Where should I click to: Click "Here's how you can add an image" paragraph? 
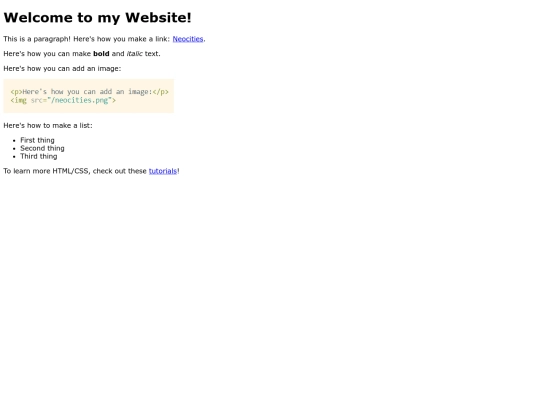pos(62,69)
